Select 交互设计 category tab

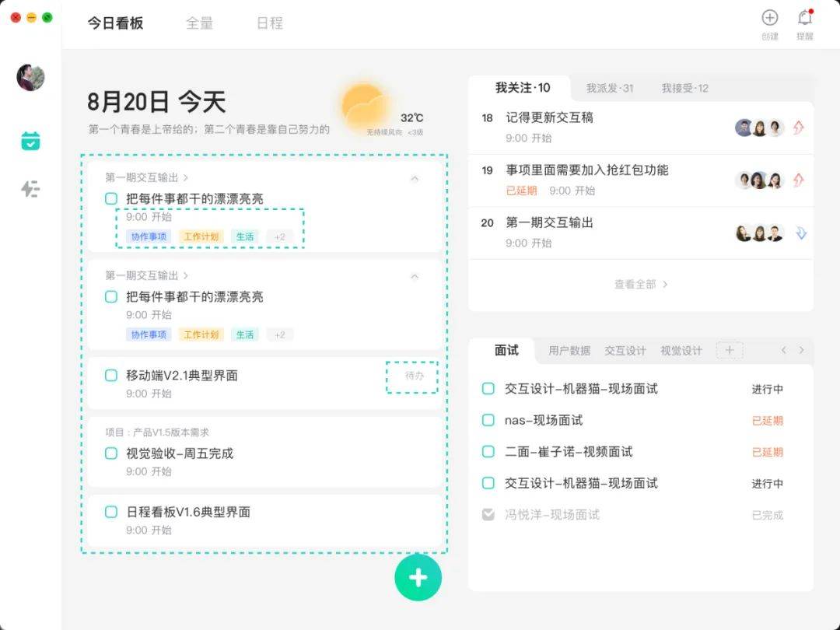click(x=625, y=351)
